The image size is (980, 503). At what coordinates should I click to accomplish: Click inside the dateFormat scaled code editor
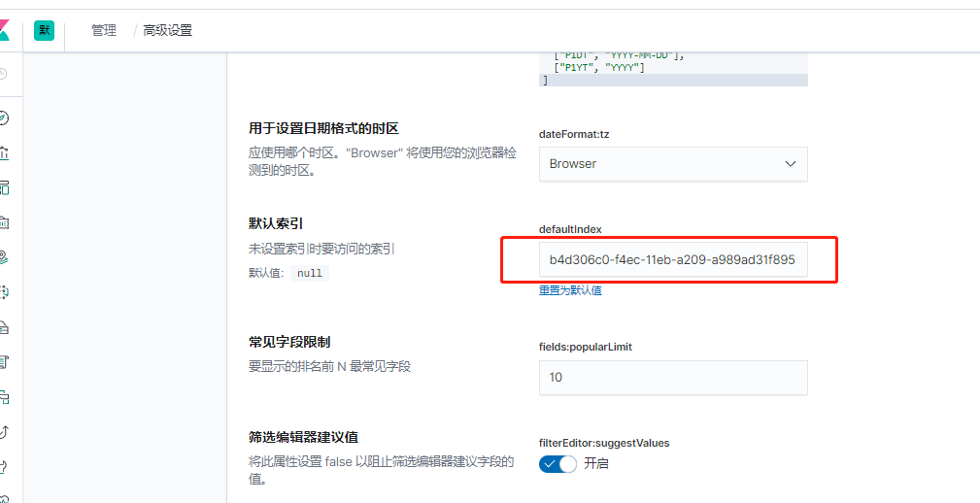point(673,69)
